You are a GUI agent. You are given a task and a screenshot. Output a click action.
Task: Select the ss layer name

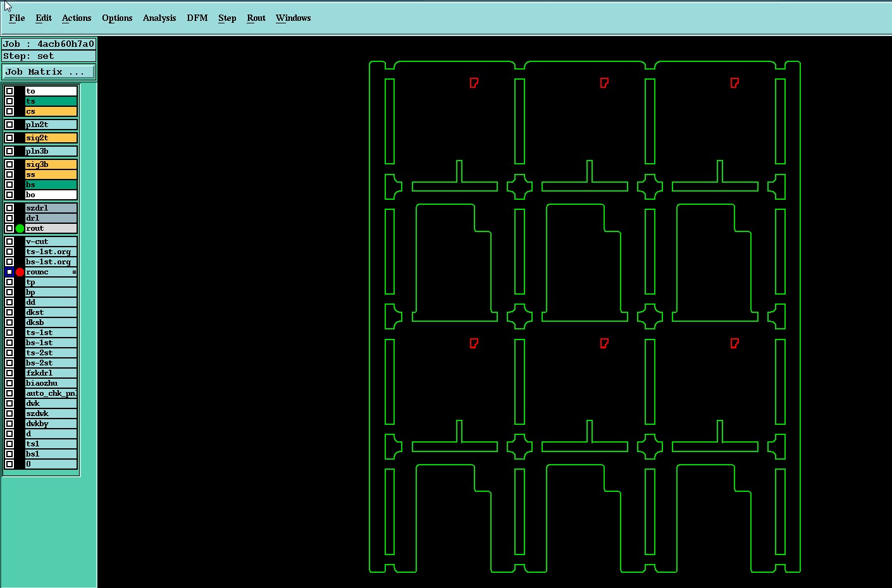coord(51,175)
